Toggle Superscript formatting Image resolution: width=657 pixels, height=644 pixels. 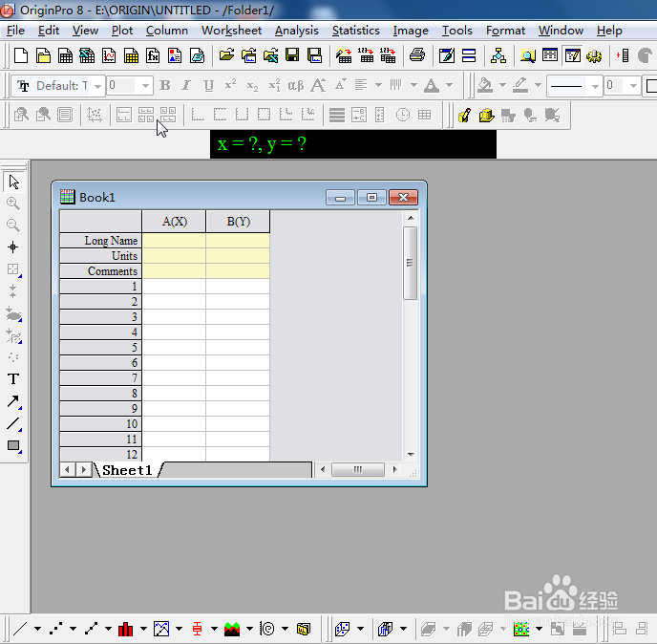(x=230, y=86)
